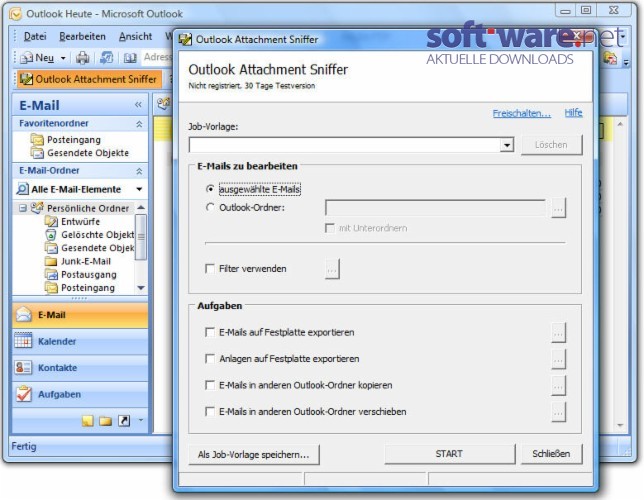Screen dimensions: 644x500
Task: Click the Outlook-Ordner path field
Action: tap(435, 208)
